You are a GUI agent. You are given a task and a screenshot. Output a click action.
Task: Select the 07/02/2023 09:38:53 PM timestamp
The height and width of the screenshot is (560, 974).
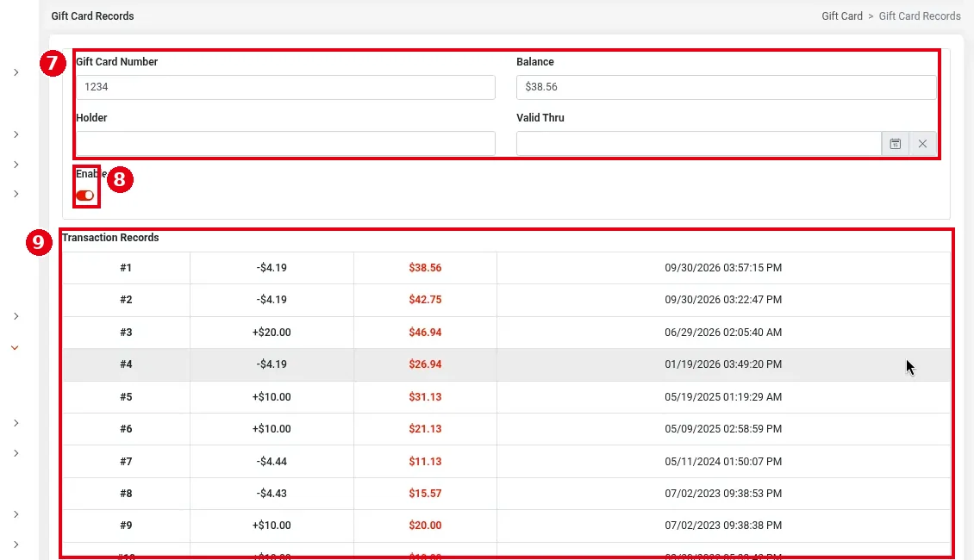pyautogui.click(x=723, y=493)
